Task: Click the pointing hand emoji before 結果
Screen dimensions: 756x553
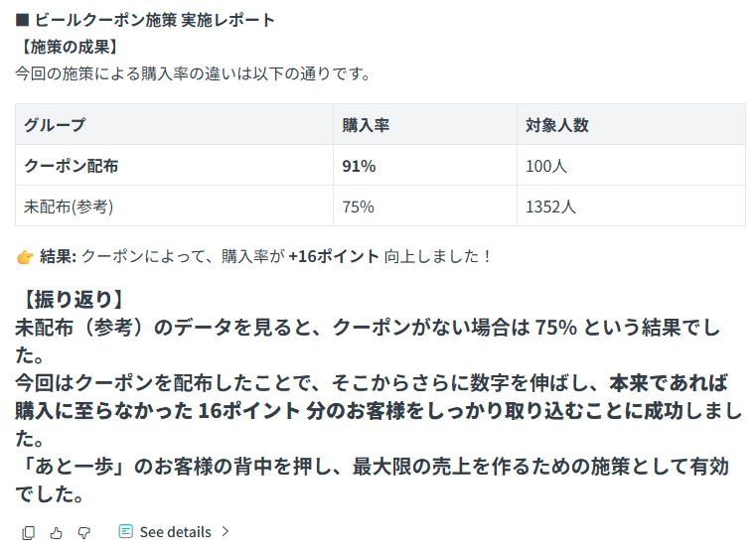Action: (x=25, y=257)
